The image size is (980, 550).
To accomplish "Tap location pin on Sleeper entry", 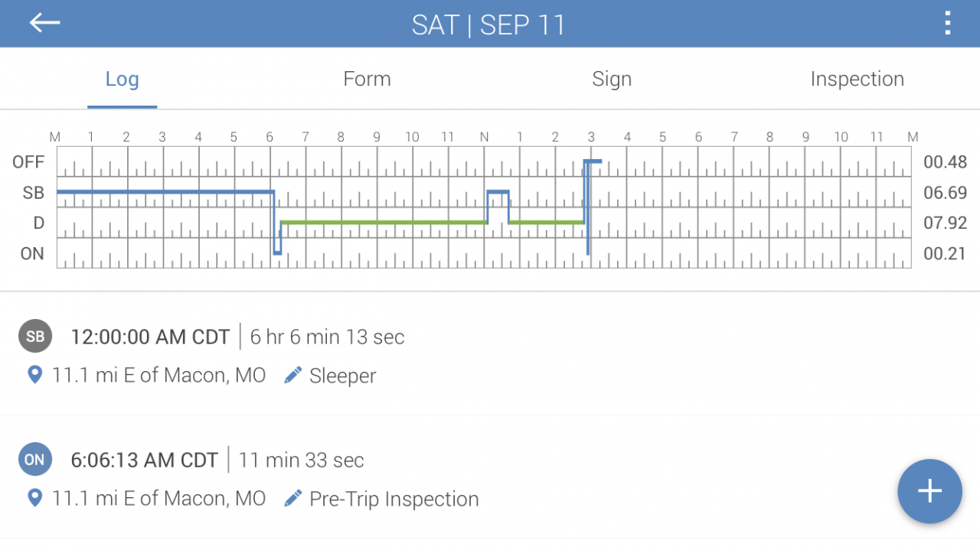I will (x=34, y=375).
